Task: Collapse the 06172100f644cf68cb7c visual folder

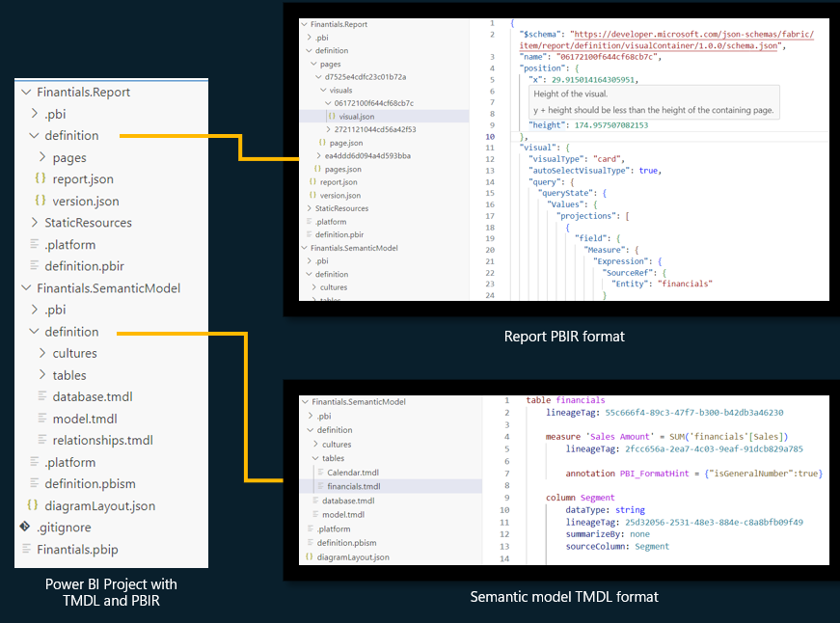Action: pos(329,103)
